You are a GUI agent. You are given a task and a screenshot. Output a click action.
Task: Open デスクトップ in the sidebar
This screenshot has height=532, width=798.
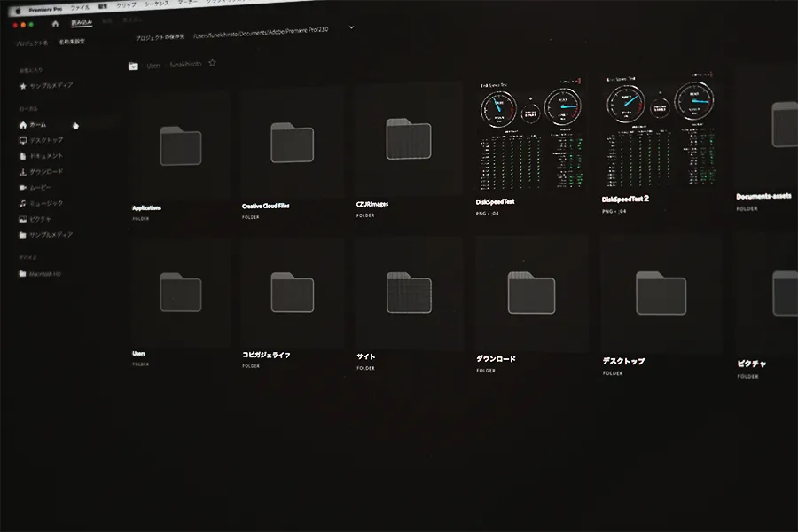41,140
